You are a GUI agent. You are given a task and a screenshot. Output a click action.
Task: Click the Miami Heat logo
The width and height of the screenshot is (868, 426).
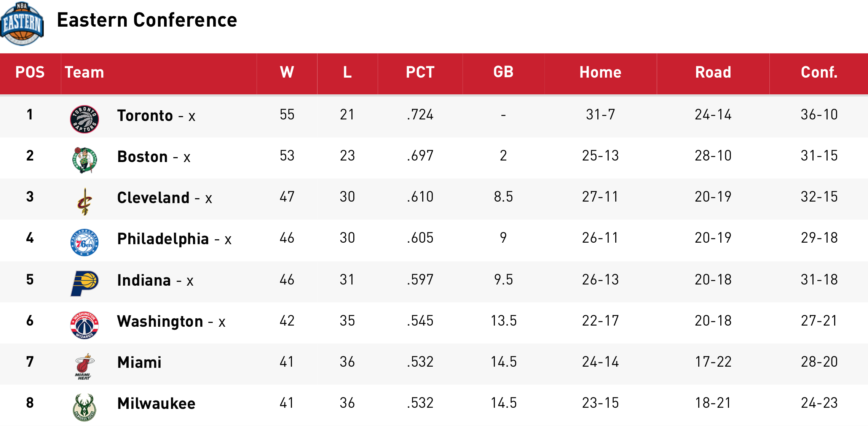(x=85, y=366)
